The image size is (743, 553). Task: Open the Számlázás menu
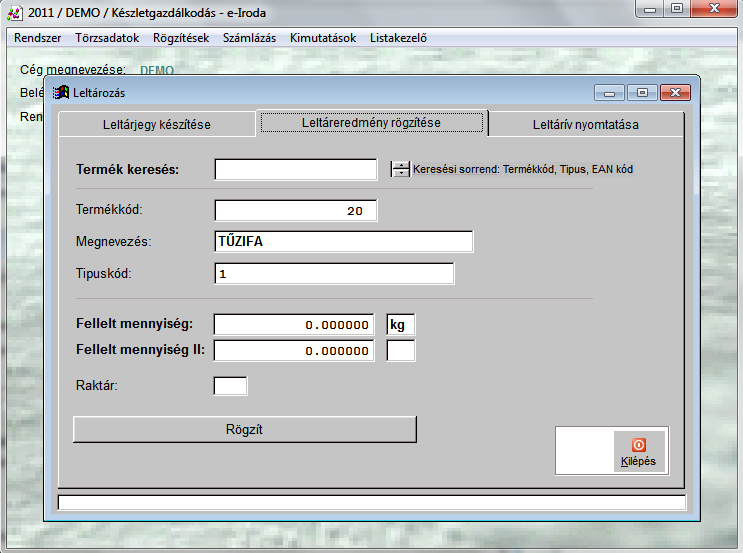249,38
